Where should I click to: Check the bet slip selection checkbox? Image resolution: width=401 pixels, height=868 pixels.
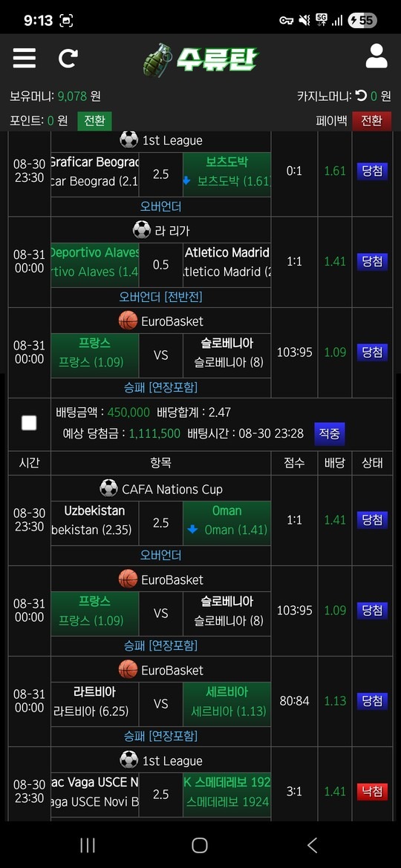pyautogui.click(x=29, y=423)
